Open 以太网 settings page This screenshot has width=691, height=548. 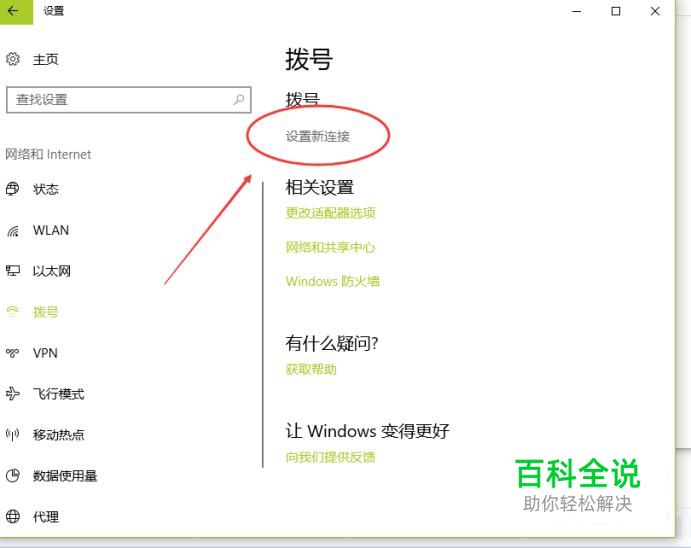(x=52, y=271)
